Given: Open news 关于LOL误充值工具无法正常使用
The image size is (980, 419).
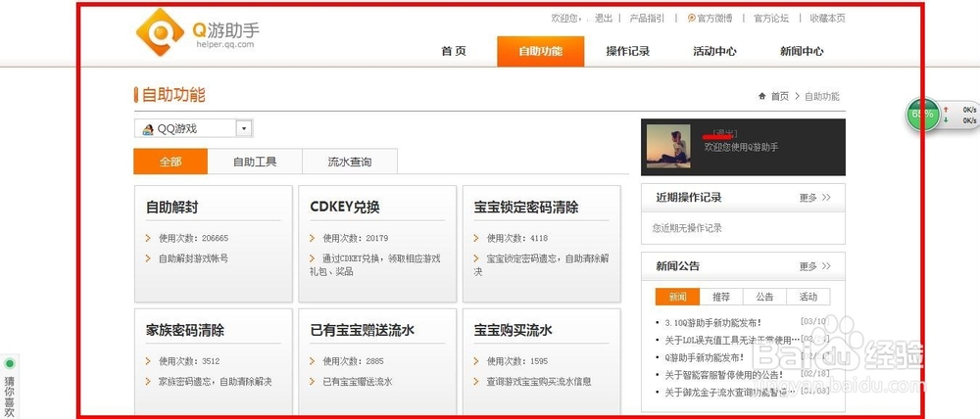Looking at the screenshot, I should click(x=732, y=341).
